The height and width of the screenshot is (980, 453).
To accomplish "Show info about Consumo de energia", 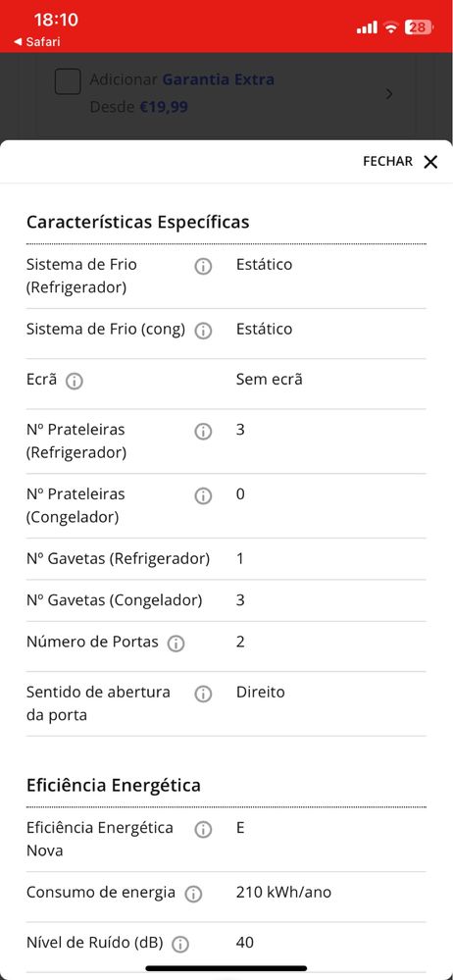I will point(193,895).
